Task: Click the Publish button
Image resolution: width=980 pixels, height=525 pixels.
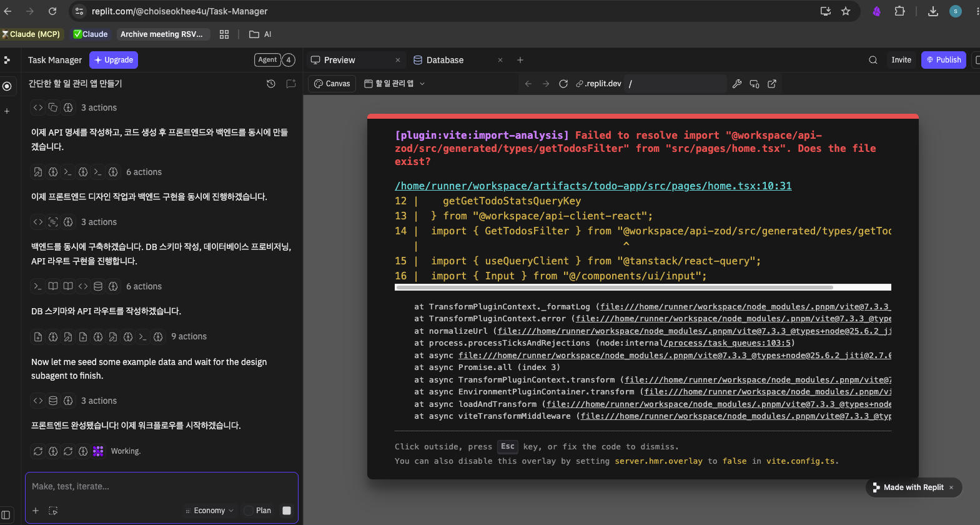Action: pos(944,60)
